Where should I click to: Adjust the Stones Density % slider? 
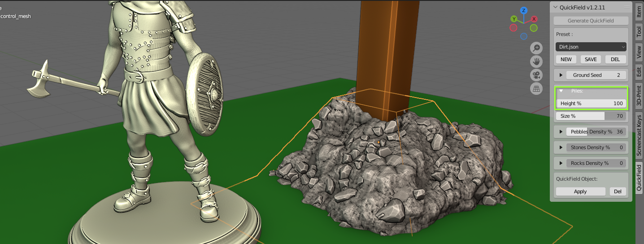tap(596, 147)
